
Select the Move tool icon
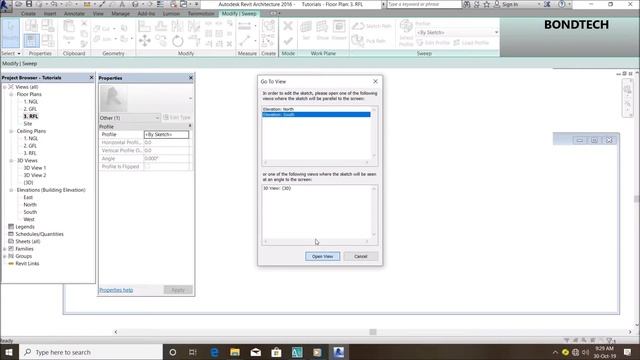[144, 41]
